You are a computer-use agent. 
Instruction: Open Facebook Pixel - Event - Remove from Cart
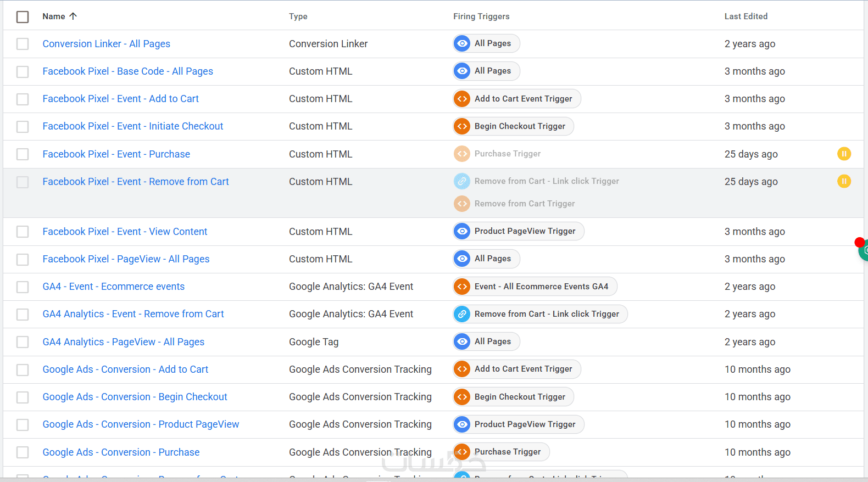136,182
